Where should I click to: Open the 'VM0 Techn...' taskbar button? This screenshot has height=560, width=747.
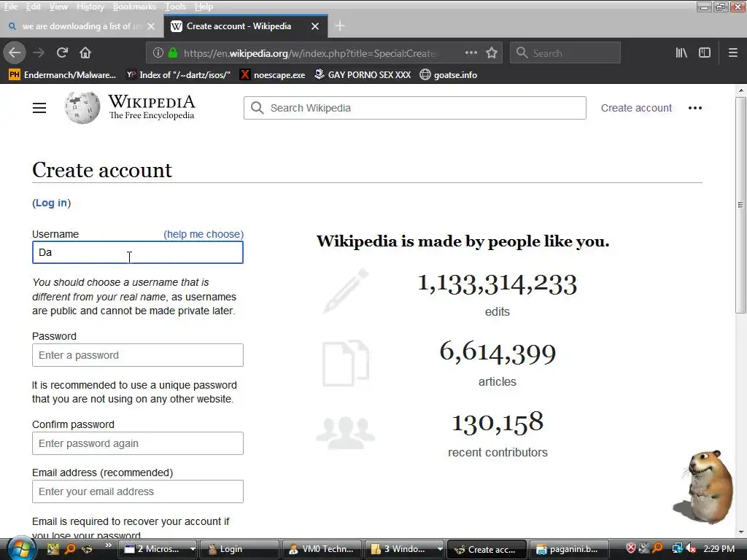[322, 549]
